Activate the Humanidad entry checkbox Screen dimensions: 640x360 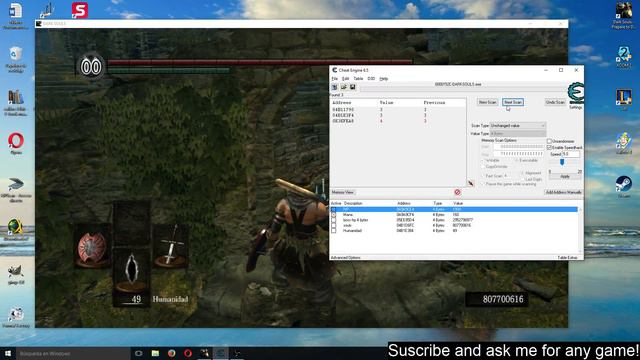pyautogui.click(x=333, y=231)
